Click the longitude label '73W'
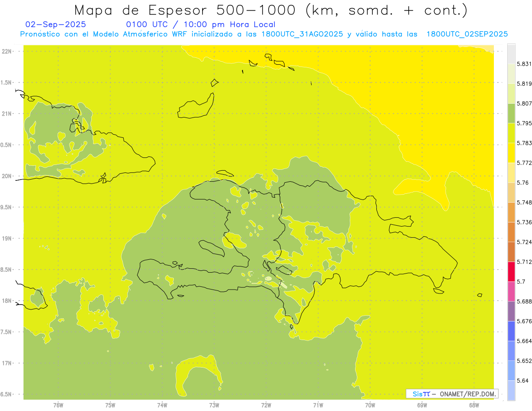The height and width of the screenshot is (411, 532). (214, 405)
